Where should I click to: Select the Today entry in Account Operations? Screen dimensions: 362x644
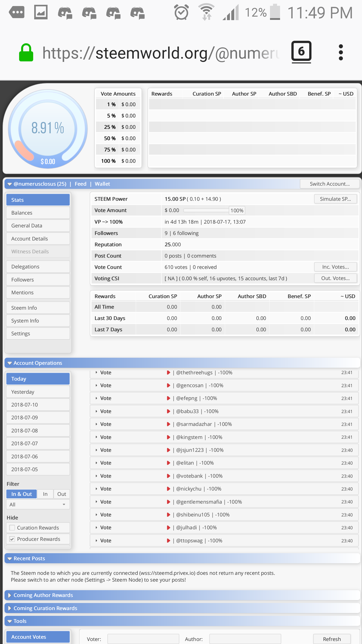[x=38, y=379]
